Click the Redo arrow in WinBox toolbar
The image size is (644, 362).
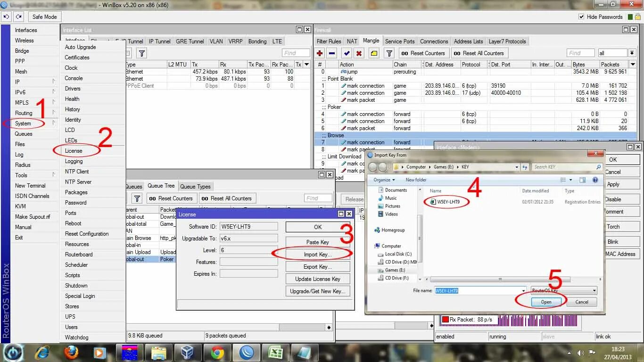click(x=18, y=16)
